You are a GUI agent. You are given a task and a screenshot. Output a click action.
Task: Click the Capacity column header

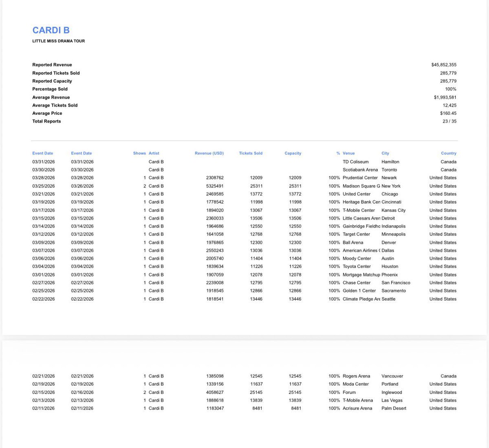[x=293, y=153]
